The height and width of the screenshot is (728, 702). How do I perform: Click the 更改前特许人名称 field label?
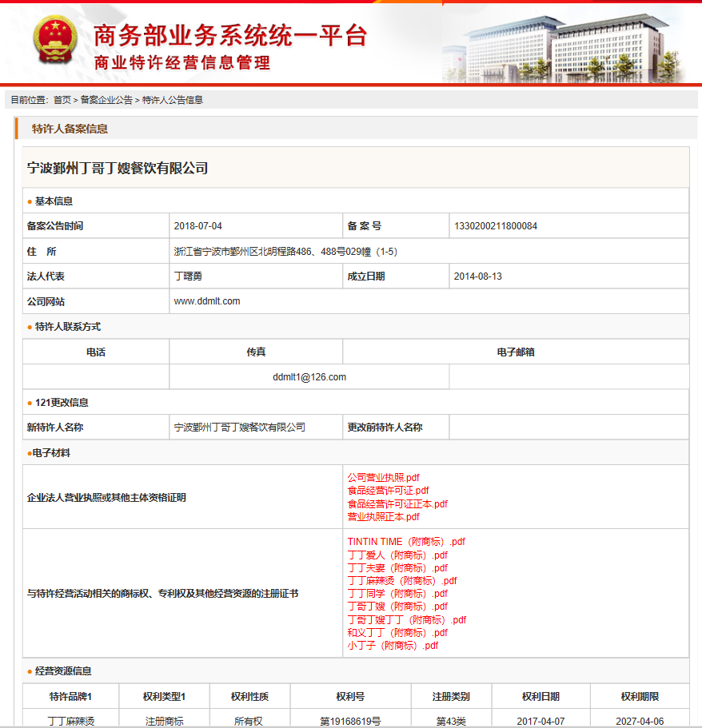[x=385, y=428]
